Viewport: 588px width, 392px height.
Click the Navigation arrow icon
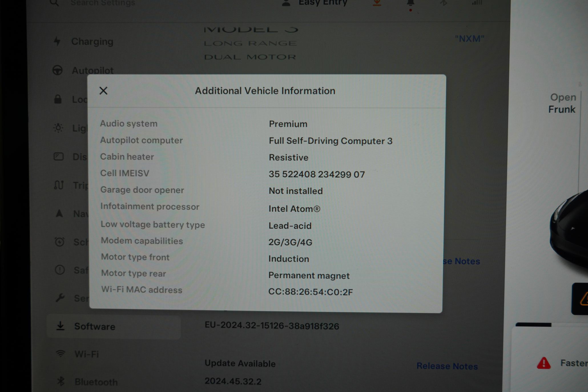pos(59,213)
